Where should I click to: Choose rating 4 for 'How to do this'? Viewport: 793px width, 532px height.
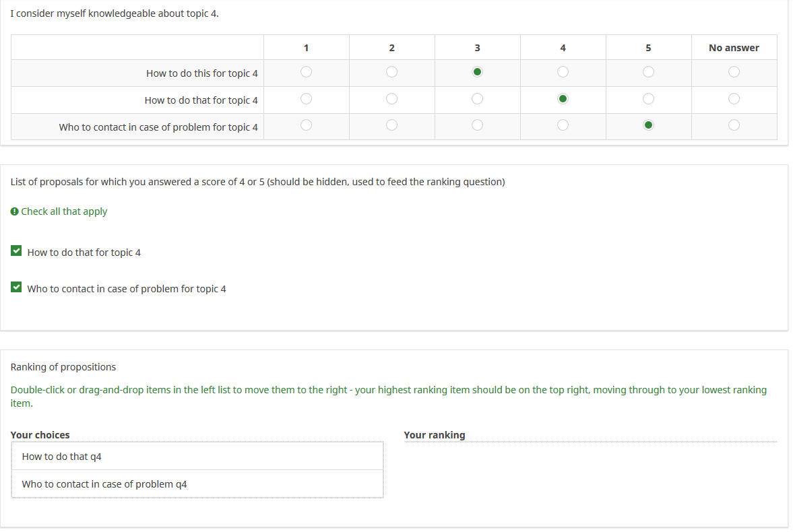click(x=563, y=72)
